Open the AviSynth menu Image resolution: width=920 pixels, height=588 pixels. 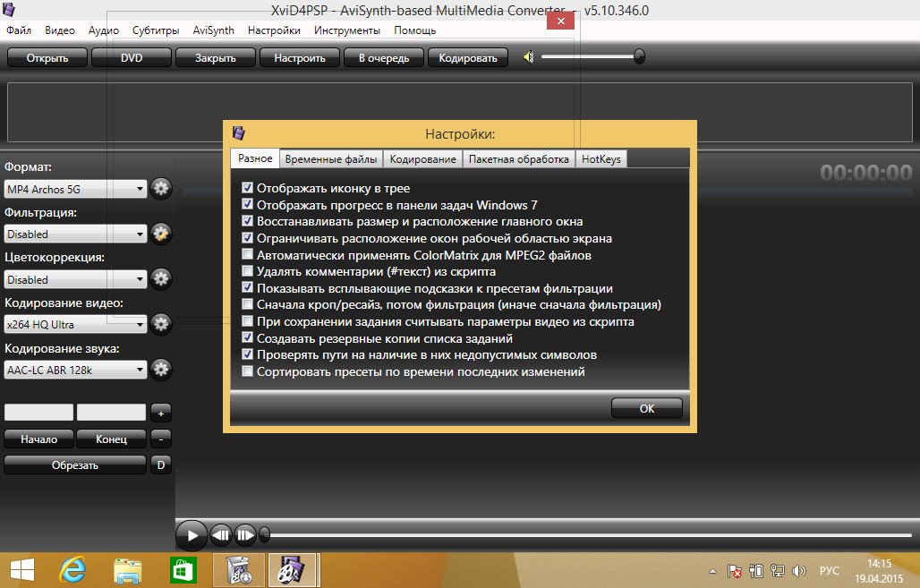[213, 30]
